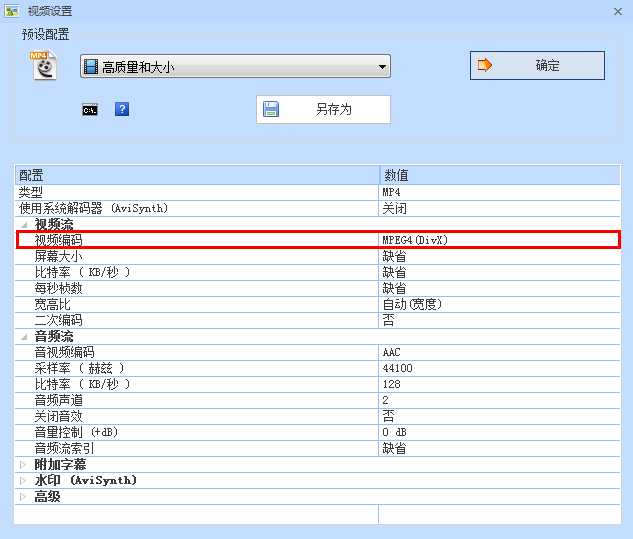Open the command line console icon
633x539 pixels.
tap(90, 110)
